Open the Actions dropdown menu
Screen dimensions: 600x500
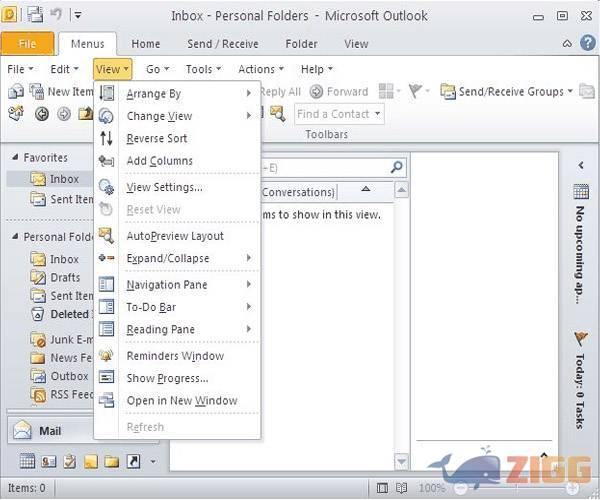tap(261, 69)
